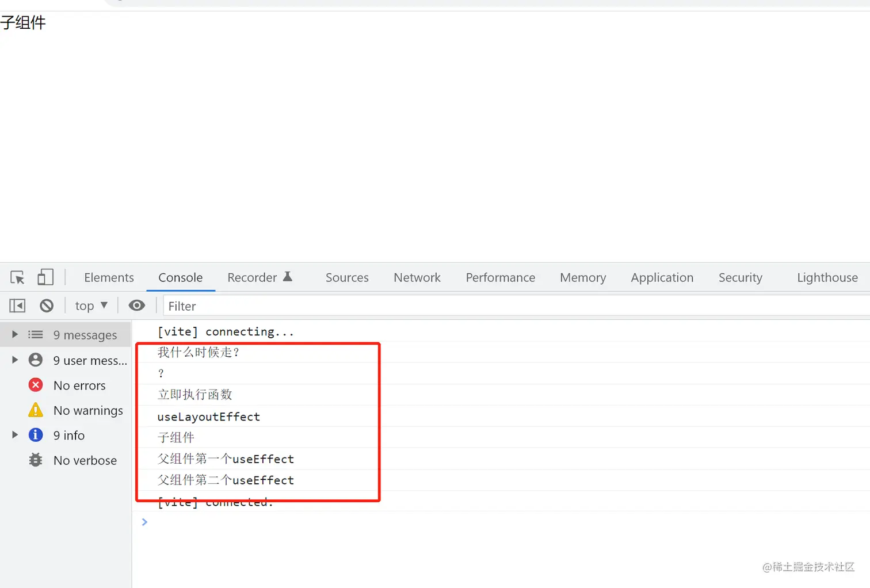This screenshot has width=870, height=588.
Task: Click the '[vite] connecting...' log line
Action: (501, 331)
